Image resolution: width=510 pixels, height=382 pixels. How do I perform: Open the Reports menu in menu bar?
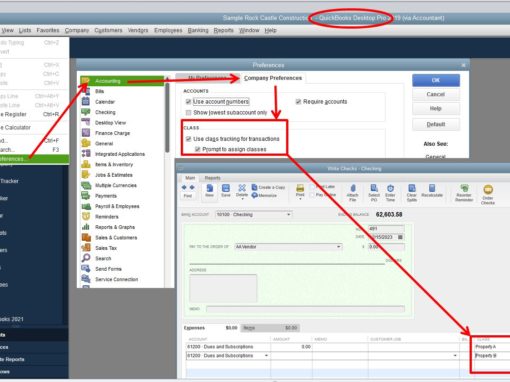[x=223, y=30]
